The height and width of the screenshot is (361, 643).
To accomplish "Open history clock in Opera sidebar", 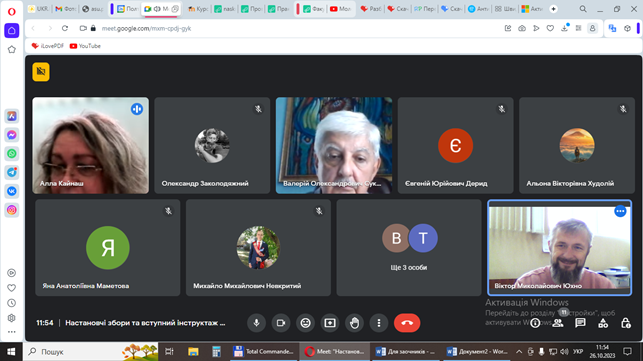I will [11, 303].
